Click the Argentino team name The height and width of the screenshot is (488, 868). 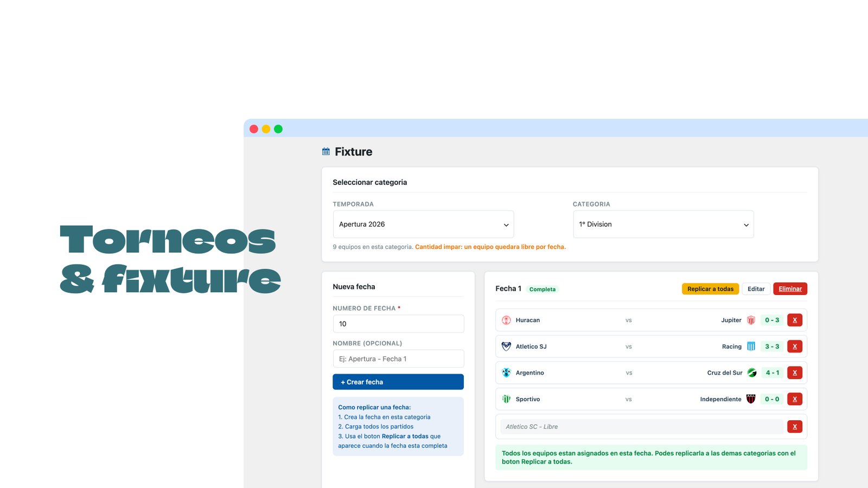point(529,373)
